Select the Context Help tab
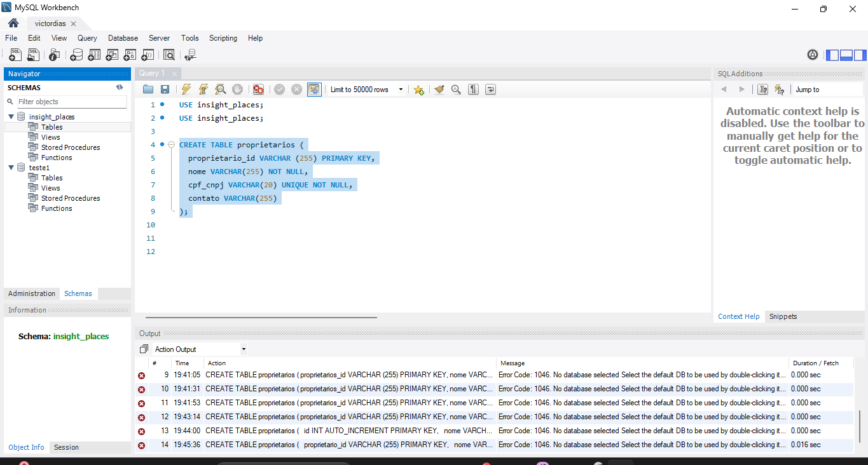The image size is (868, 465). click(x=739, y=316)
